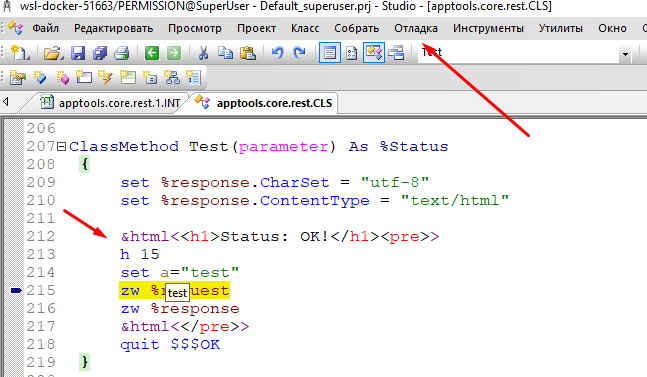Go back with the green left arrow
This screenshot has width=647, height=377.
pyautogui.click(x=152, y=53)
